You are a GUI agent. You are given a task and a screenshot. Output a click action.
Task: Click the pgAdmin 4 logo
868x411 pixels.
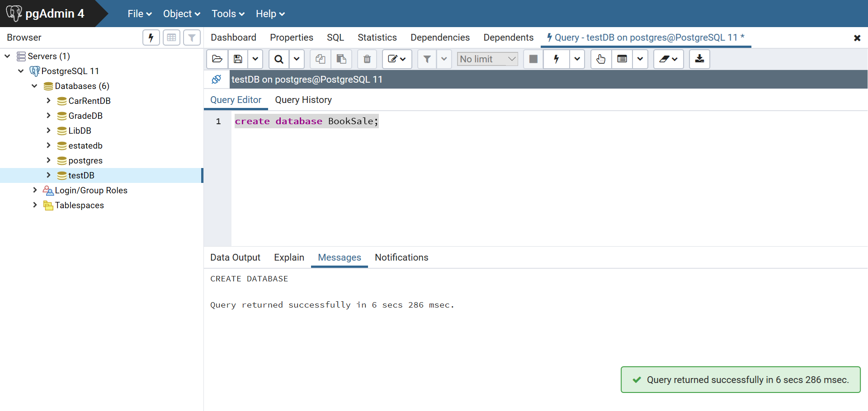coord(45,14)
